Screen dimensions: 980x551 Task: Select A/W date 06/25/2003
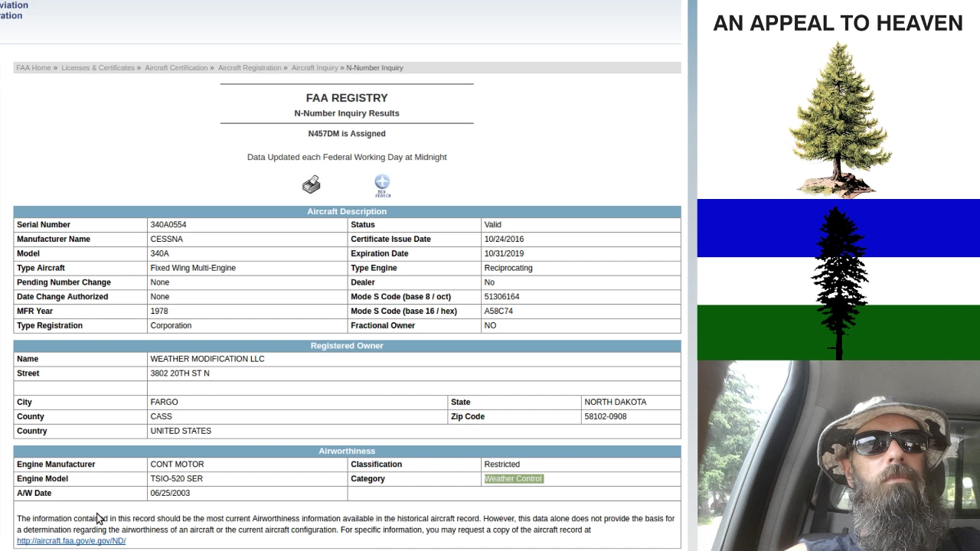170,494
